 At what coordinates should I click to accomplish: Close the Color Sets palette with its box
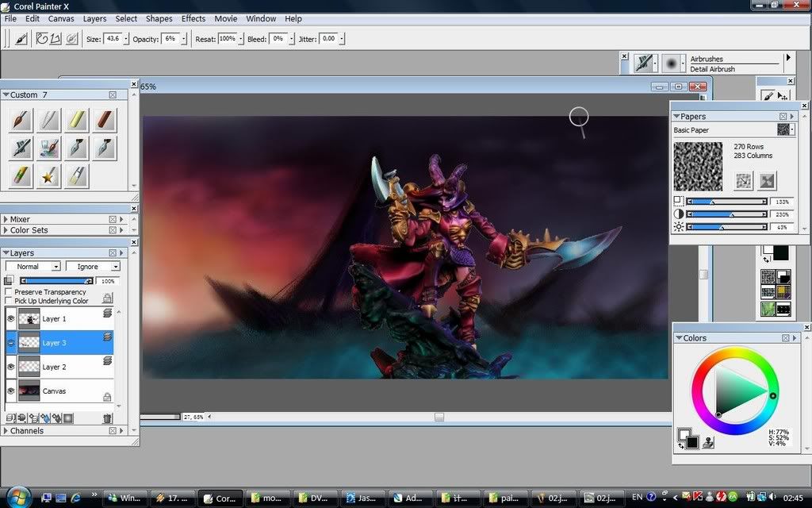click(x=113, y=230)
